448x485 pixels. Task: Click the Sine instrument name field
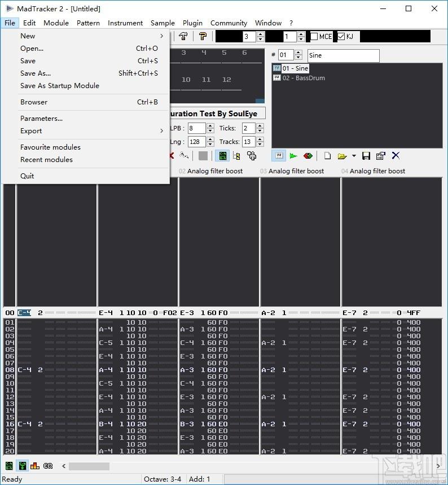point(343,55)
